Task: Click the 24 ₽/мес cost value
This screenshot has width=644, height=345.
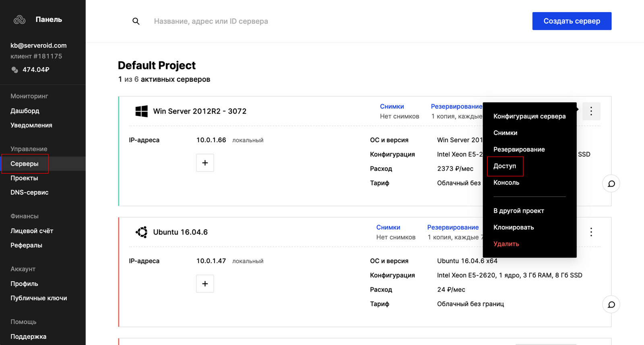Action: pos(451,289)
